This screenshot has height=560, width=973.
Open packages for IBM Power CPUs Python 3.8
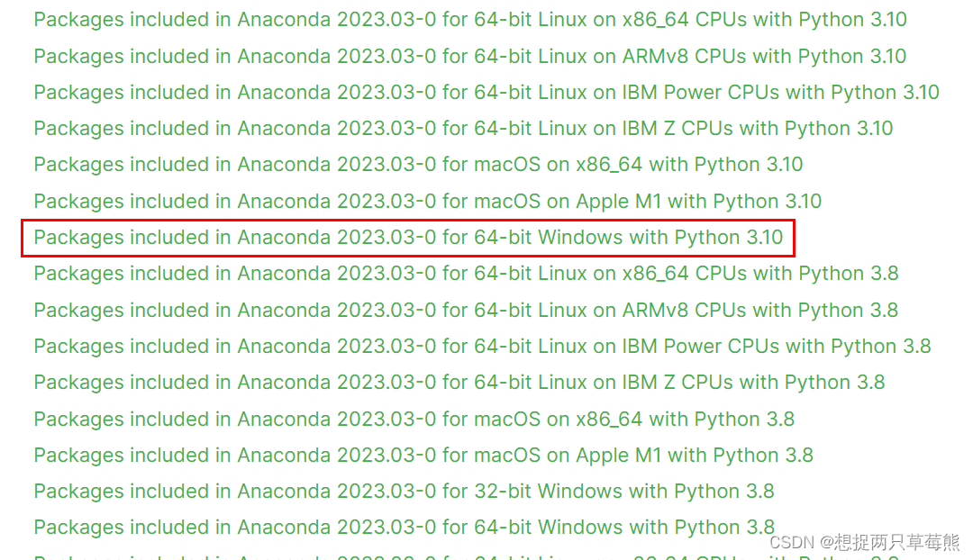(480, 346)
